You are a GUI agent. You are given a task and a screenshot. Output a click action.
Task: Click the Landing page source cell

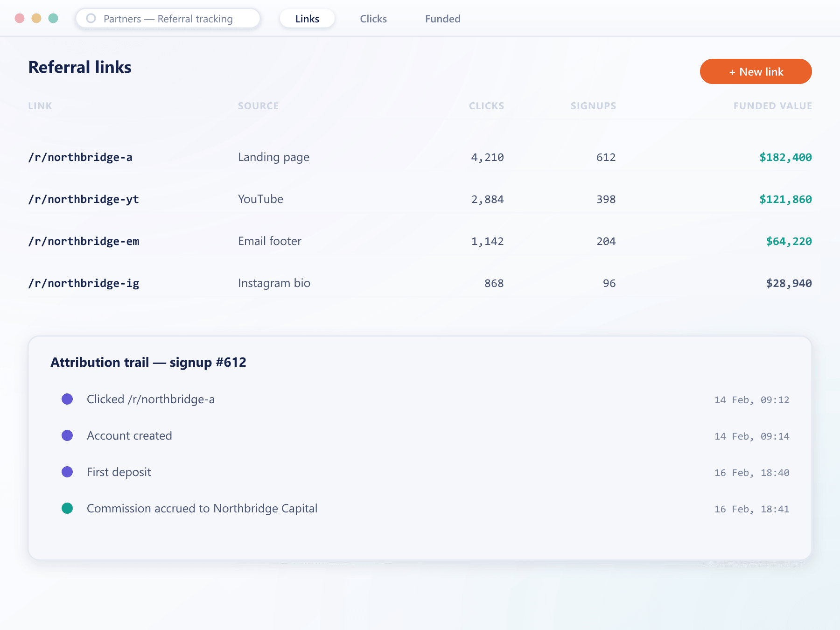(x=273, y=157)
